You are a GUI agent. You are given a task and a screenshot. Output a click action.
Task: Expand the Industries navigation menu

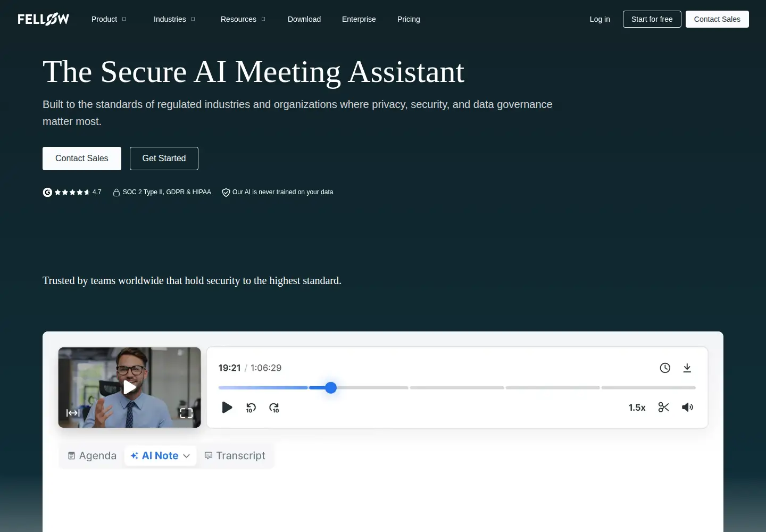coord(174,19)
